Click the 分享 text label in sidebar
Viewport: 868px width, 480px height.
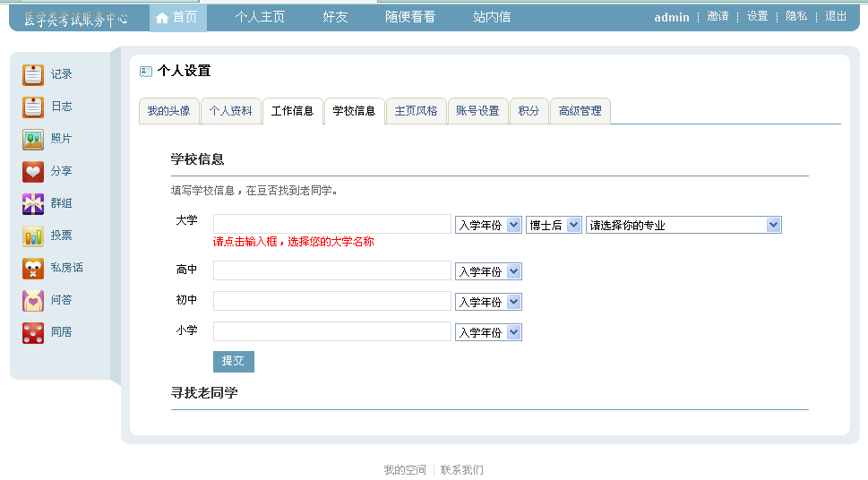click(62, 171)
